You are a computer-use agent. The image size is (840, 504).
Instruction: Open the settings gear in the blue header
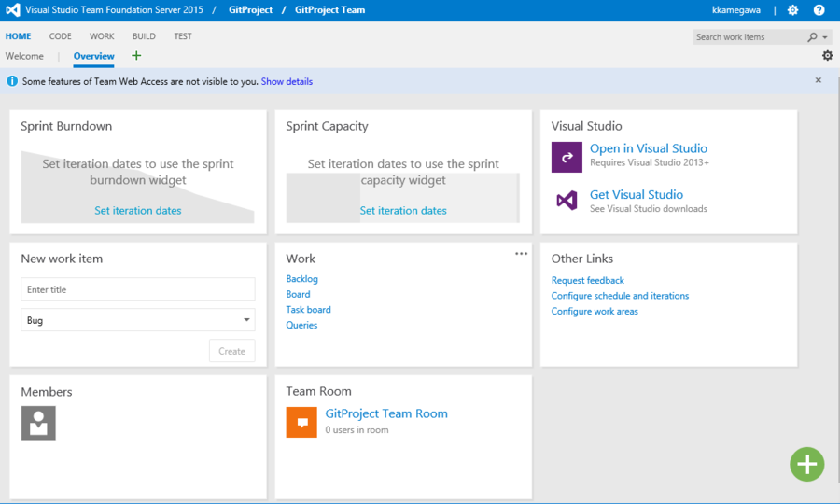792,10
